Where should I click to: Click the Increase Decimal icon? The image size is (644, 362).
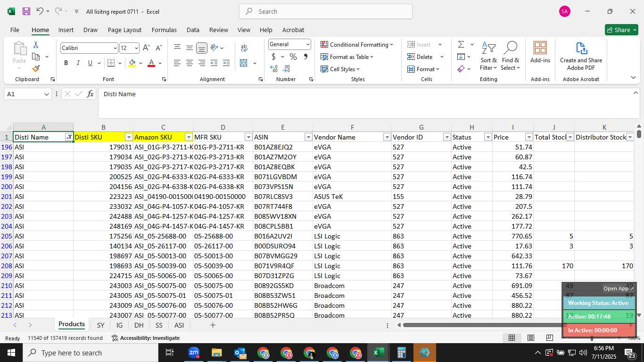point(274,69)
